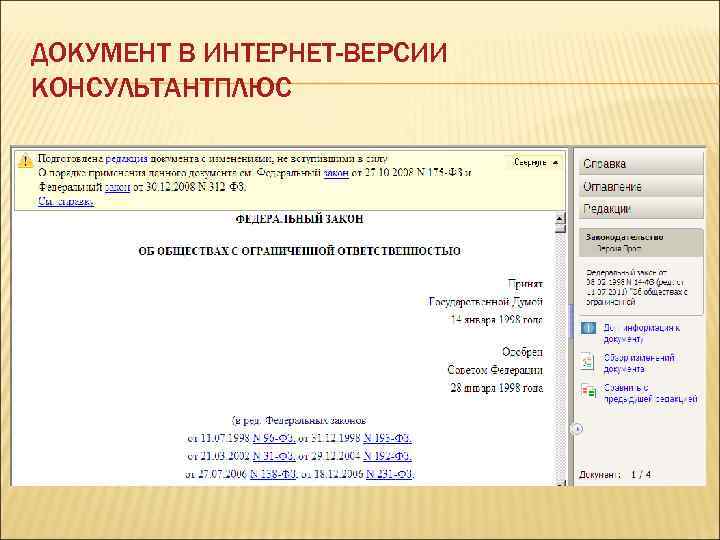720x540 pixels.
Task: Open the N 138-ФЗ amendment link
Action: [x=273, y=474]
